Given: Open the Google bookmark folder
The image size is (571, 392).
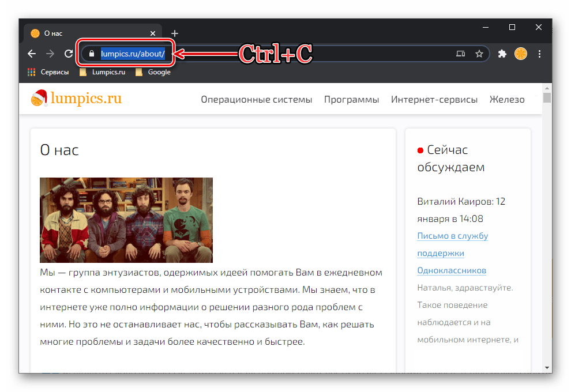Looking at the screenshot, I should (153, 72).
